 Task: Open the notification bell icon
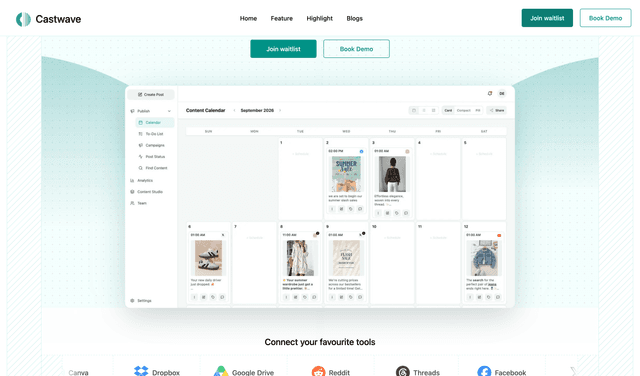point(490,93)
